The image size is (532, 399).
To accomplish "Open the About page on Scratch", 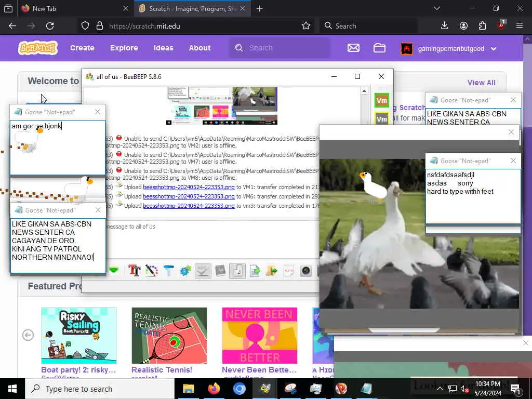I will point(199,48).
